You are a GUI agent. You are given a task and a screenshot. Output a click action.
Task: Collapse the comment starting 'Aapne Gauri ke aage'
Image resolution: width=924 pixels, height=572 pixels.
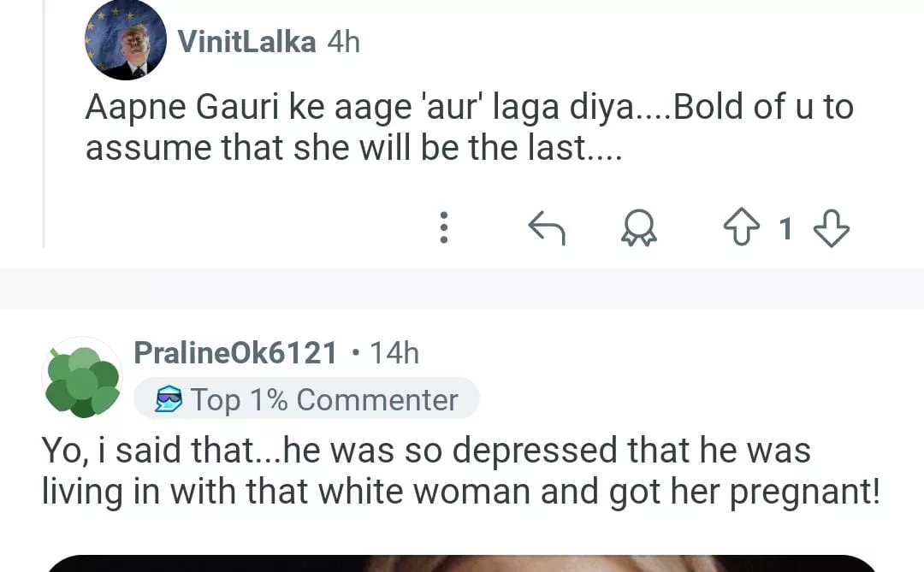pyautogui.click(x=469, y=128)
